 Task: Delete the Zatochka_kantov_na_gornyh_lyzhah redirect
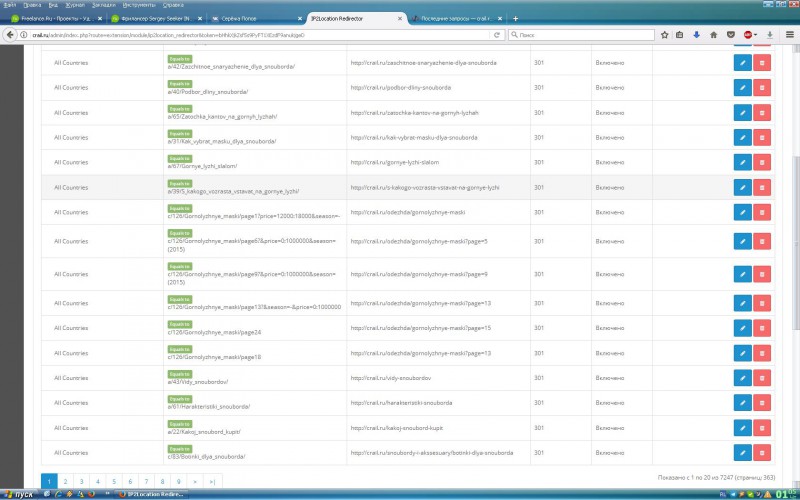pyautogui.click(x=762, y=113)
